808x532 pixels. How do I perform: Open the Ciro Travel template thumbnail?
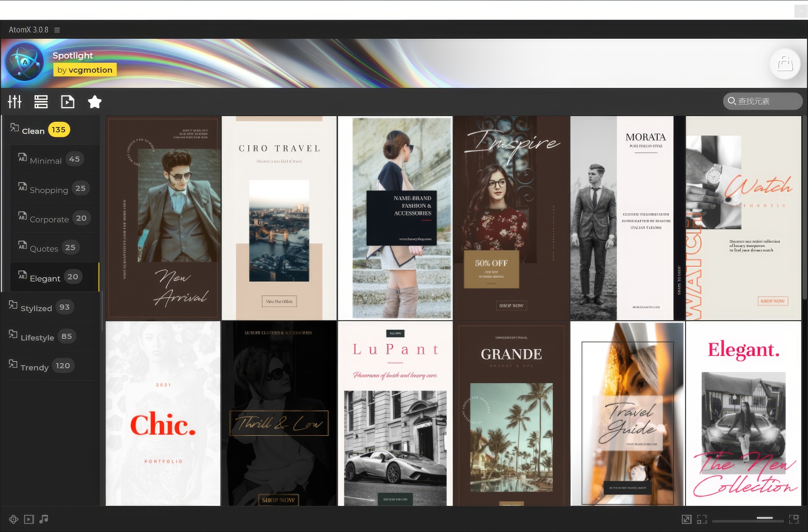279,218
